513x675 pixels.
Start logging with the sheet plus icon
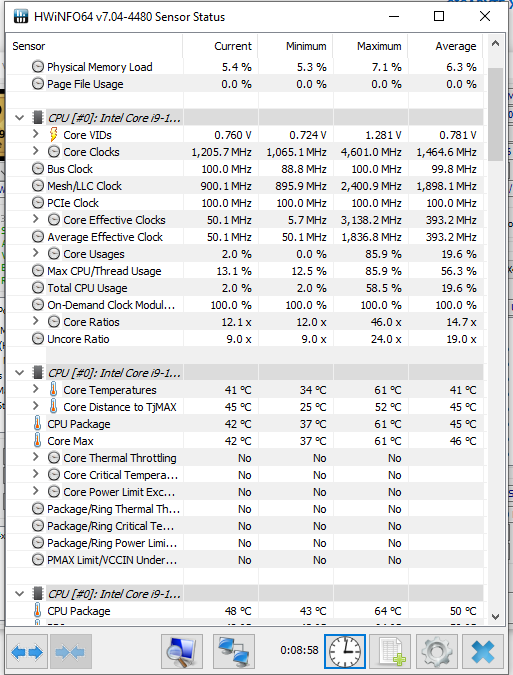(x=390, y=652)
